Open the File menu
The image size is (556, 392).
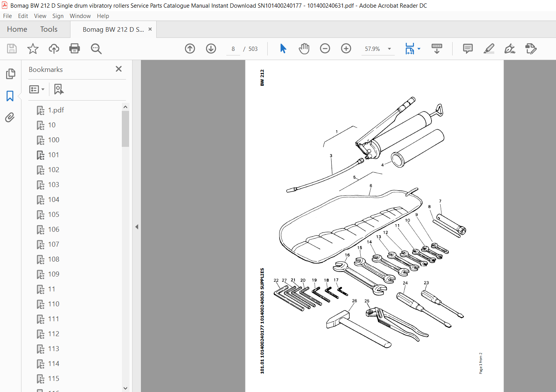click(x=7, y=16)
